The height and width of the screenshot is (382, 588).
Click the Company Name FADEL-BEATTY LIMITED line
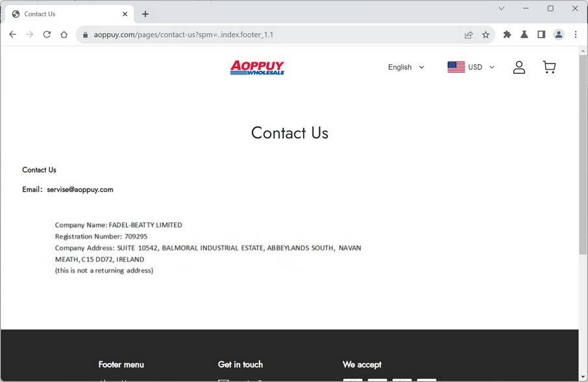(119, 225)
